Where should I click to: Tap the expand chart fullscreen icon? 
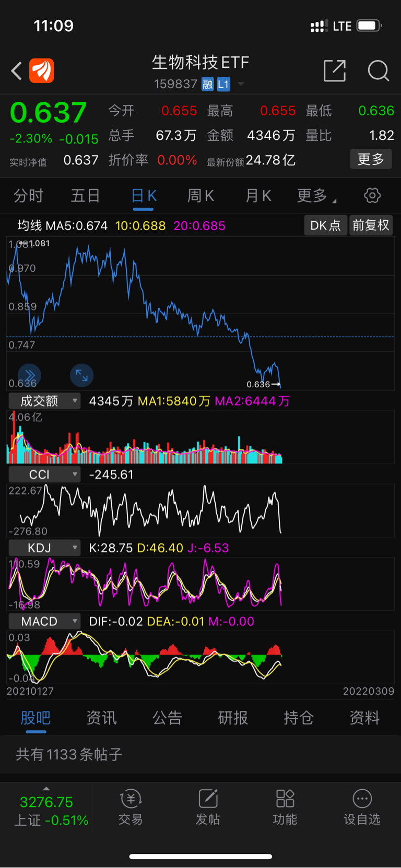(x=82, y=375)
